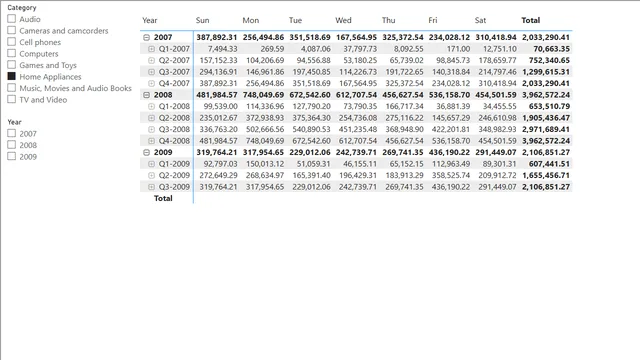Click the Sat column header
Image resolution: width=640 pixels, height=360 pixels.
(x=480, y=20)
